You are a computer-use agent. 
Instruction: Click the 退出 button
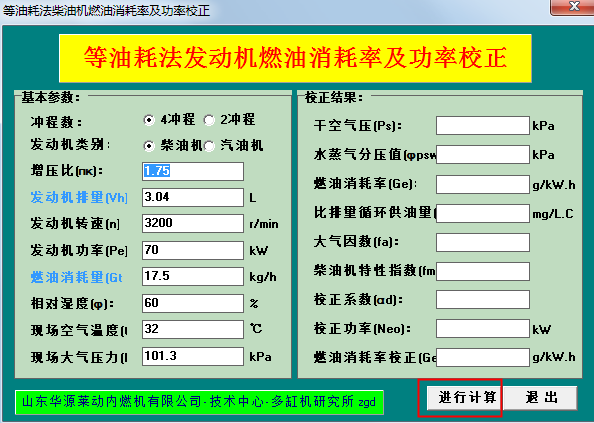[541, 398]
